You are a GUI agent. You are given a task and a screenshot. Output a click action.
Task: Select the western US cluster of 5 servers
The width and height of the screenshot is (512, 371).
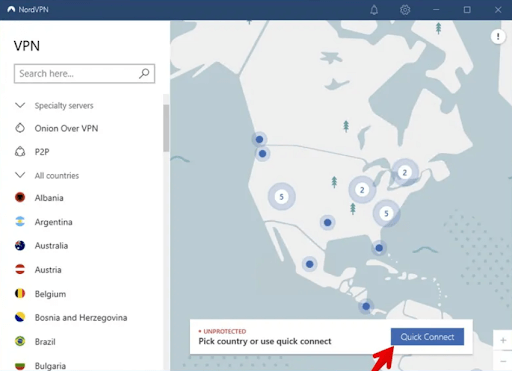click(282, 197)
